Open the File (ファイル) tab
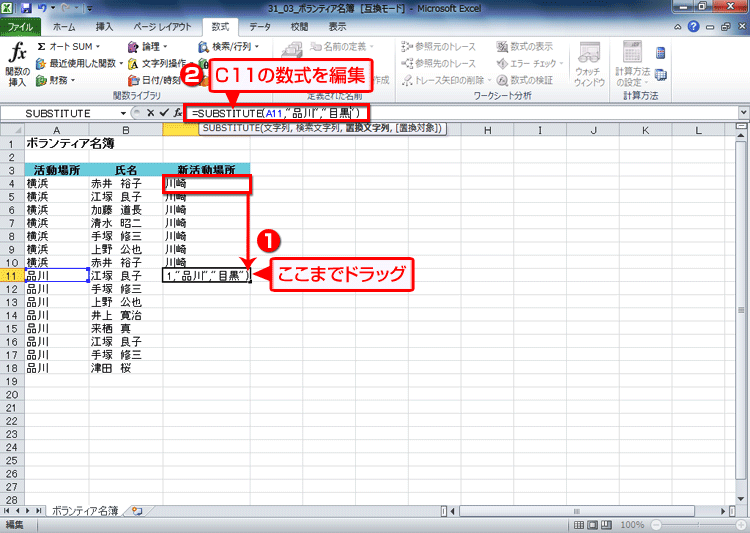 pos(20,27)
